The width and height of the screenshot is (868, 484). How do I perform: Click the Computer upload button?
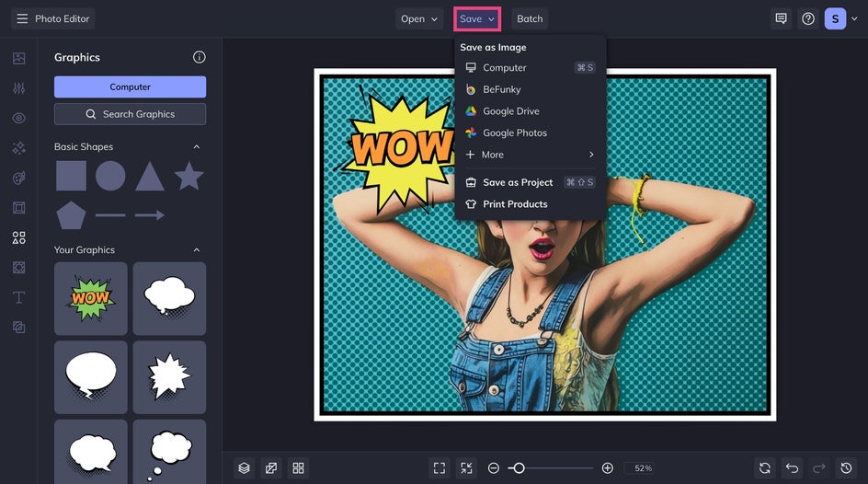(x=130, y=86)
